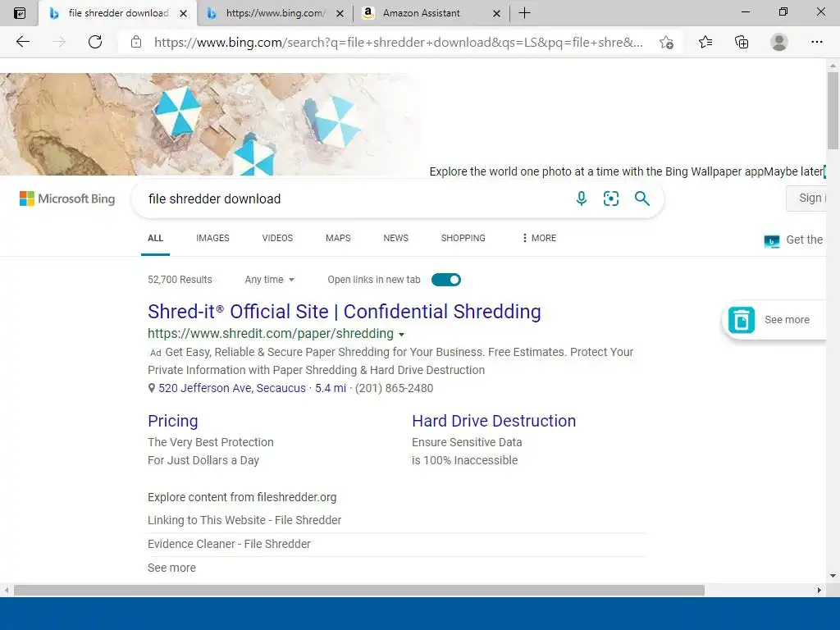Click the browser back arrow
The width and height of the screenshot is (840, 630).
(22, 42)
